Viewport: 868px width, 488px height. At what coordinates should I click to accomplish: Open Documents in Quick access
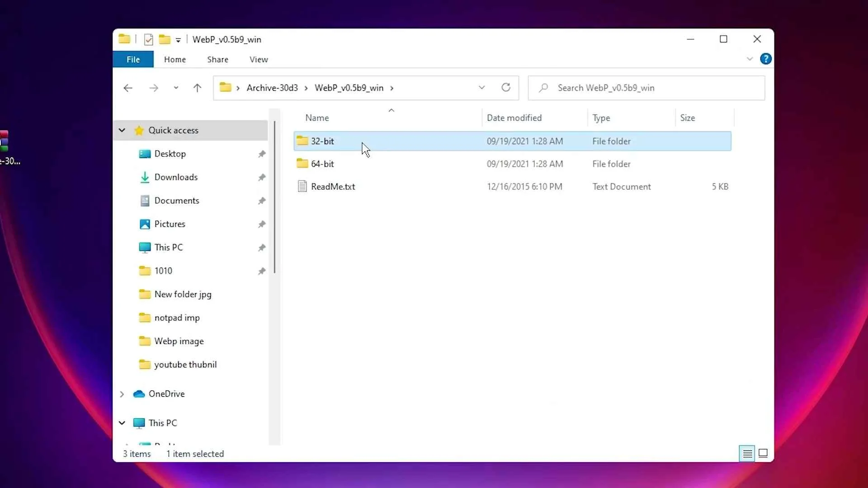click(177, 201)
